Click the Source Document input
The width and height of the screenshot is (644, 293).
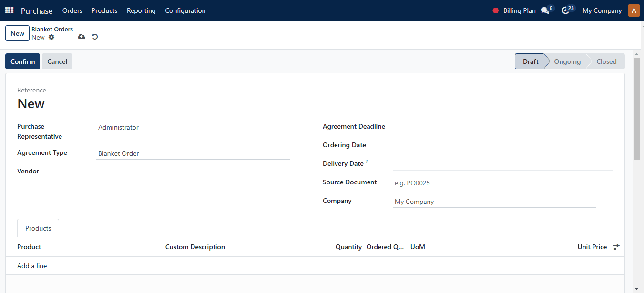(x=503, y=183)
